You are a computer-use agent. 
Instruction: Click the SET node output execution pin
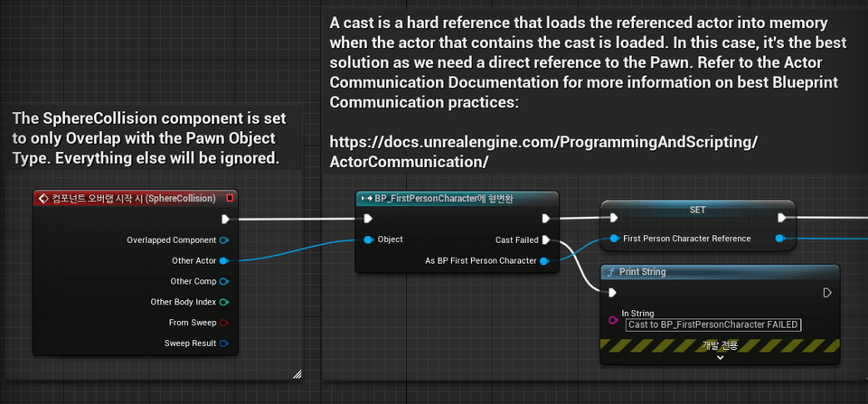click(781, 218)
